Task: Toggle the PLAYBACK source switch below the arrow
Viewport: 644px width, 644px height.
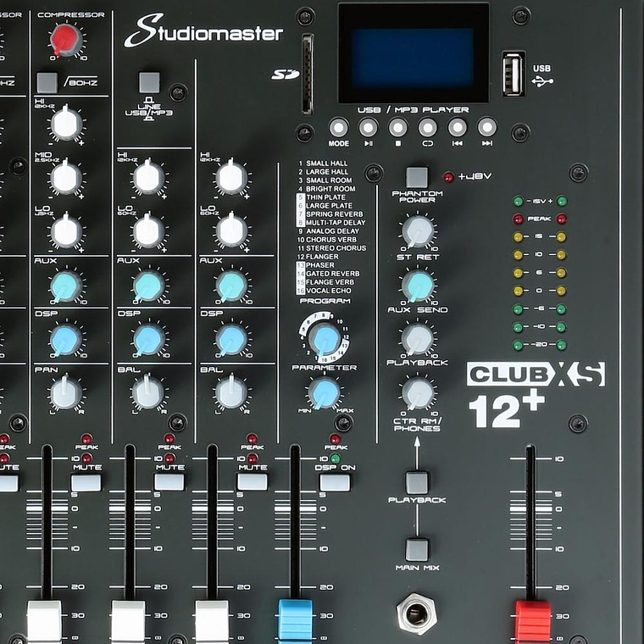Action: click(x=417, y=483)
